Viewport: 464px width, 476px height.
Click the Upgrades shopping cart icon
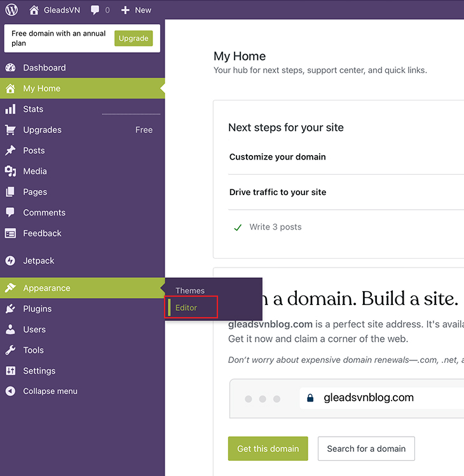10,130
